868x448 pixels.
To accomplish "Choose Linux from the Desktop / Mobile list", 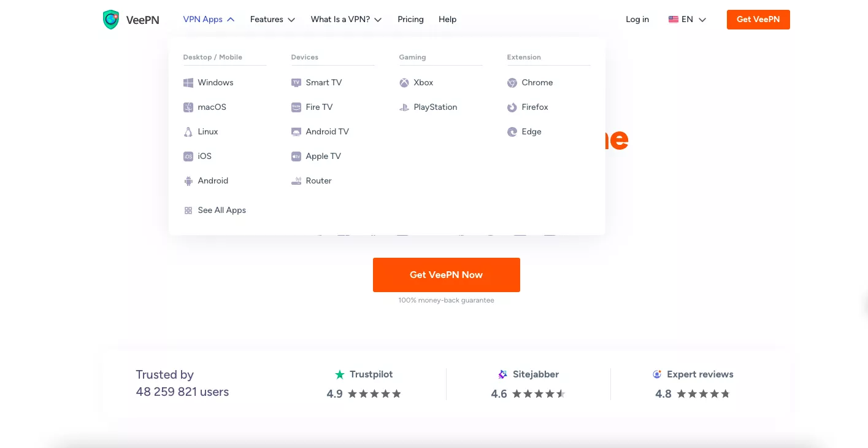I will [x=208, y=132].
